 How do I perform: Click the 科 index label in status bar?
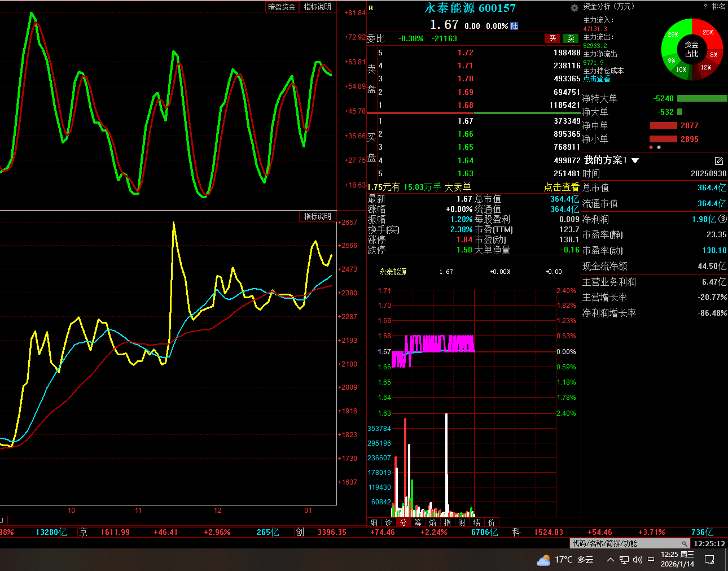[516, 532]
